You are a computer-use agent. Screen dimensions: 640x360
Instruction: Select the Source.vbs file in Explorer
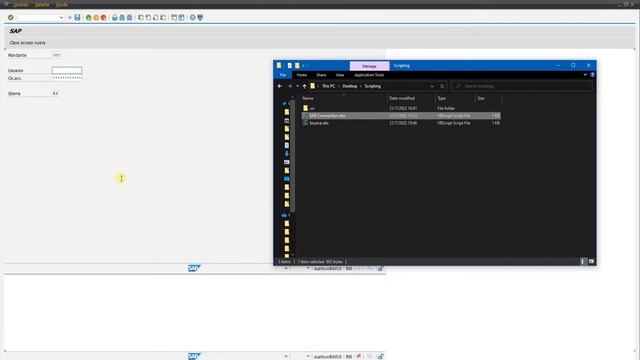coord(401,123)
